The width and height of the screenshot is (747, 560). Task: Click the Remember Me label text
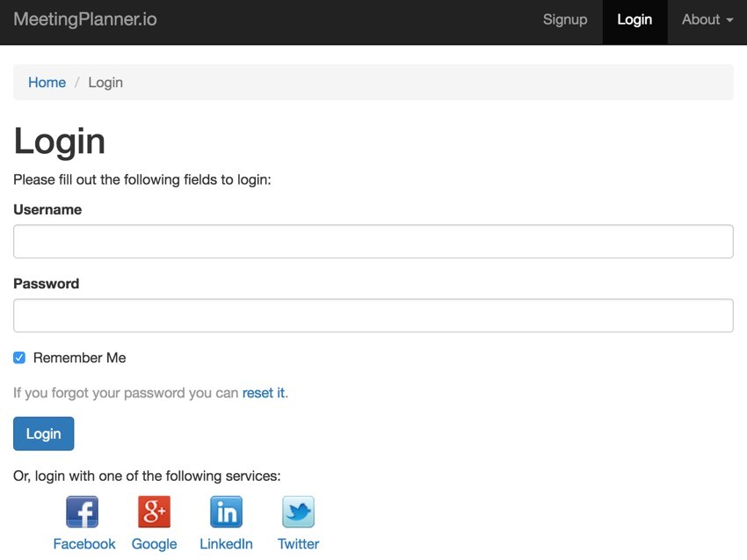coord(80,358)
